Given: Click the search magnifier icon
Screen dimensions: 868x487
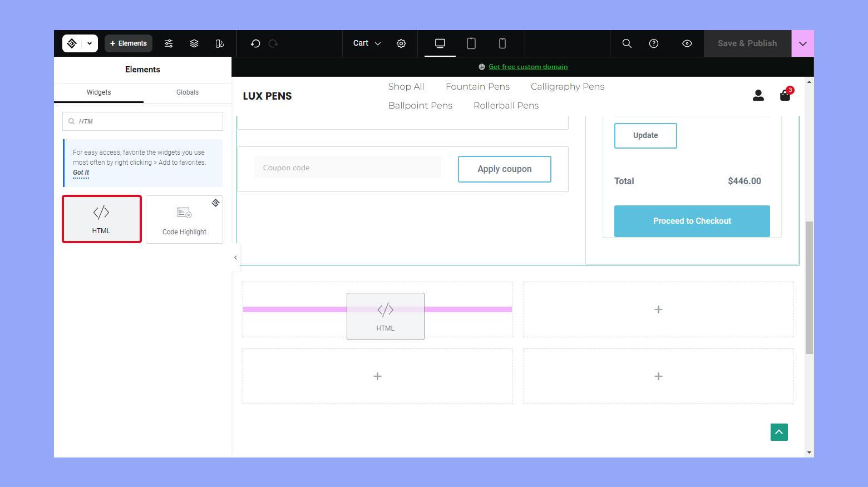Looking at the screenshot, I should (627, 43).
